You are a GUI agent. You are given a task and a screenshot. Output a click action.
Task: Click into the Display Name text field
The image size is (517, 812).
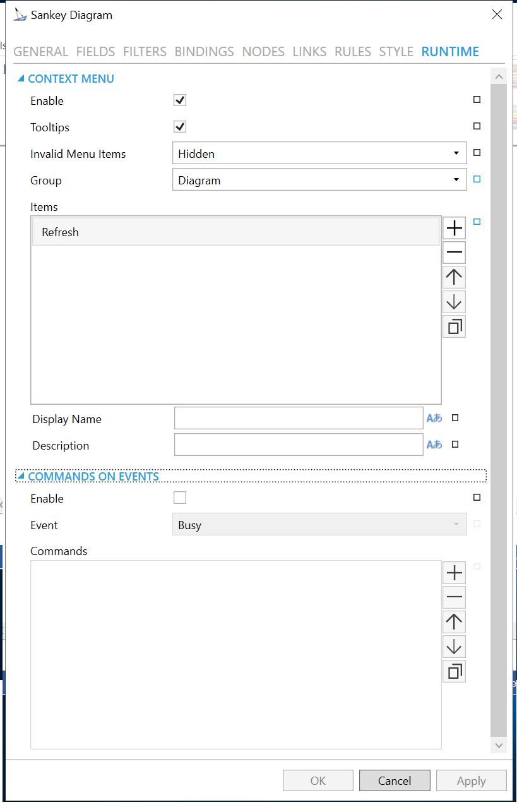(x=298, y=418)
